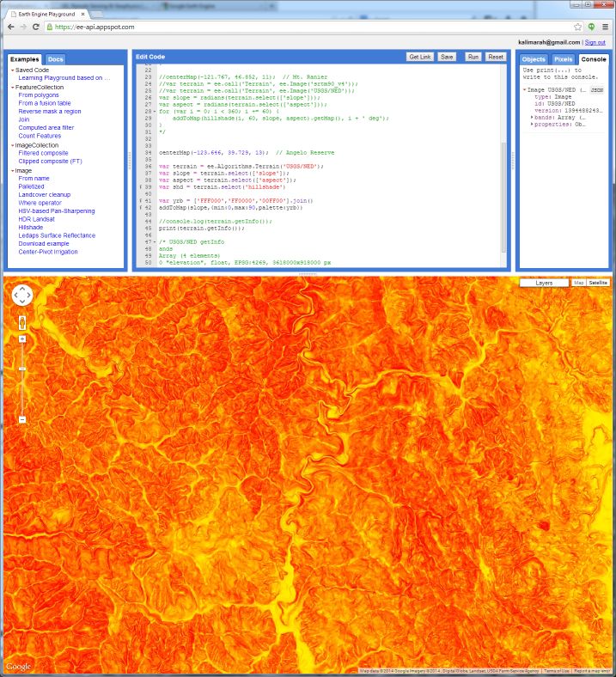Open the Download example link
This screenshot has height=677, width=616.
[44, 244]
